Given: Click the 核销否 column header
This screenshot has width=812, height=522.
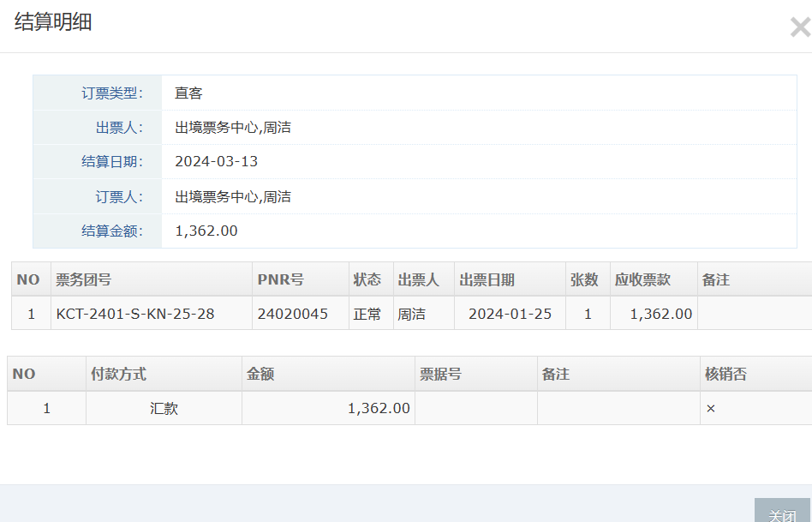Looking at the screenshot, I should coord(725,375).
